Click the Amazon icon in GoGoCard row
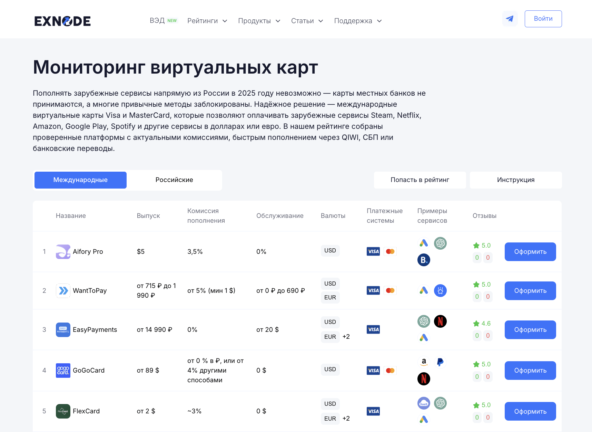This screenshot has width=592, height=432. (x=424, y=362)
